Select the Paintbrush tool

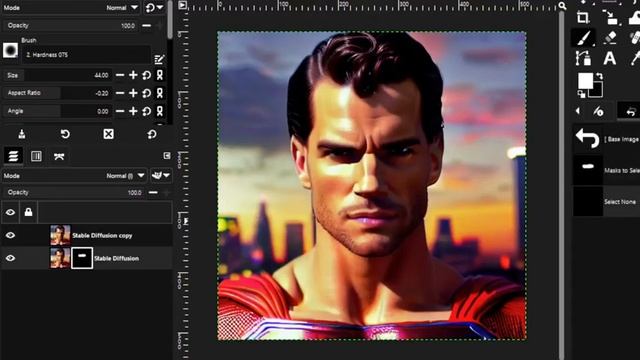(x=583, y=38)
